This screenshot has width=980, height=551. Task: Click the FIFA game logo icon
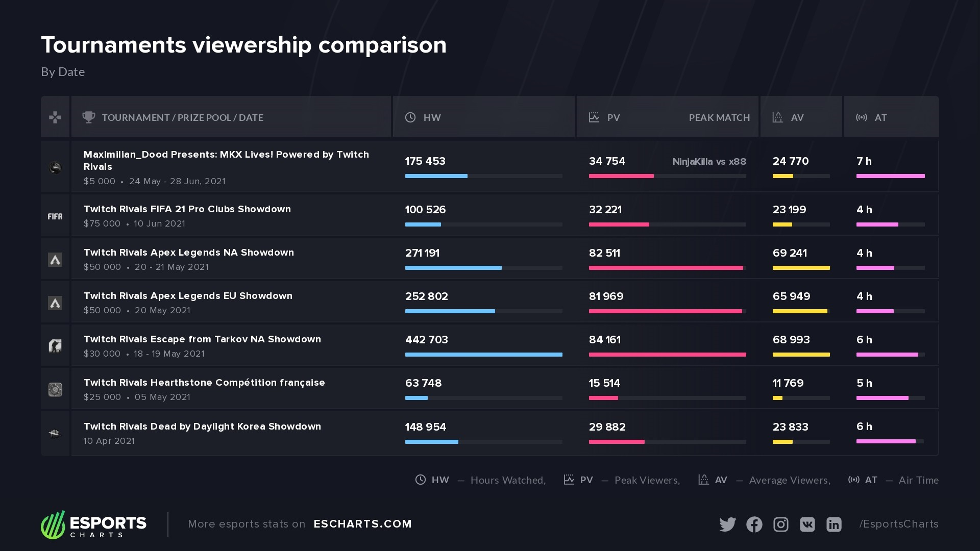click(55, 216)
